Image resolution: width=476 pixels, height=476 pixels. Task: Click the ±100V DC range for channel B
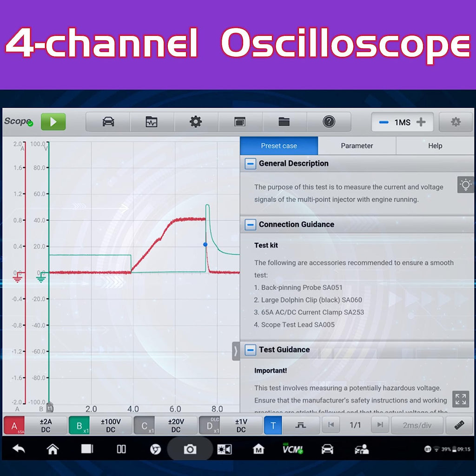pos(111,425)
